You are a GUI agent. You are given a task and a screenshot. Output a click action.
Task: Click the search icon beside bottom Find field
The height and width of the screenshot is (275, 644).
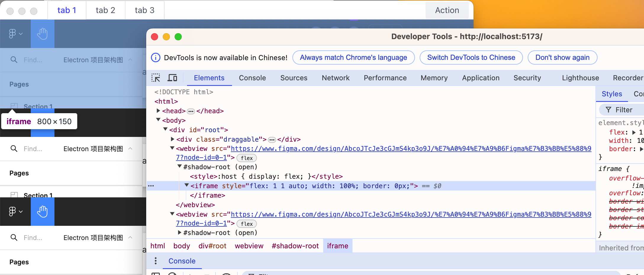click(14, 237)
